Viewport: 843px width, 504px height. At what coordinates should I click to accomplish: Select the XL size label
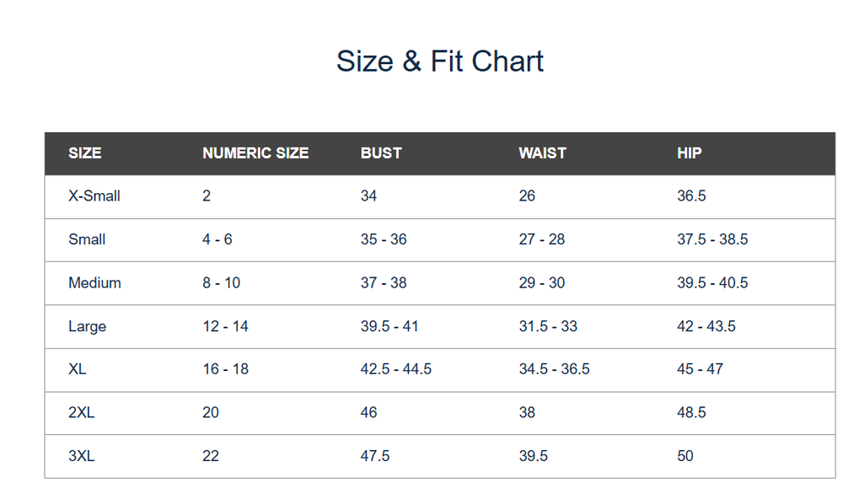point(78,369)
